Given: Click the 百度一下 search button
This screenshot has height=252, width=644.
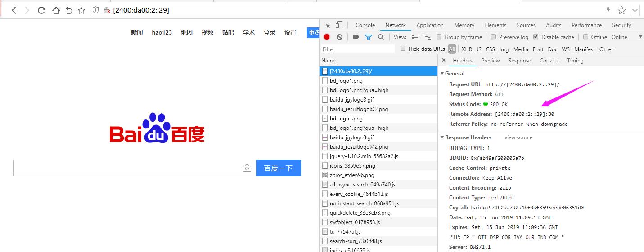Looking at the screenshot, I should click(278, 168).
